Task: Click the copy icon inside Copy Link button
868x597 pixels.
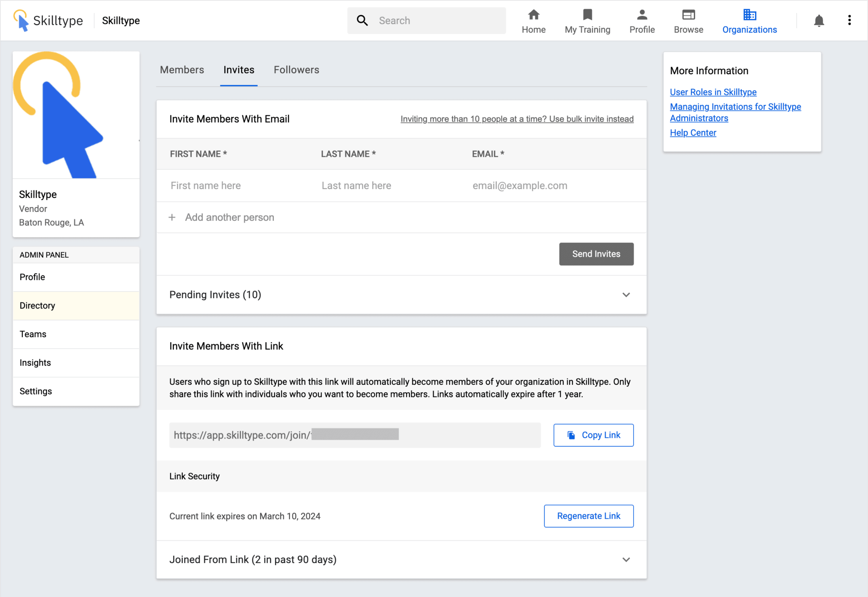Action: pyautogui.click(x=571, y=435)
